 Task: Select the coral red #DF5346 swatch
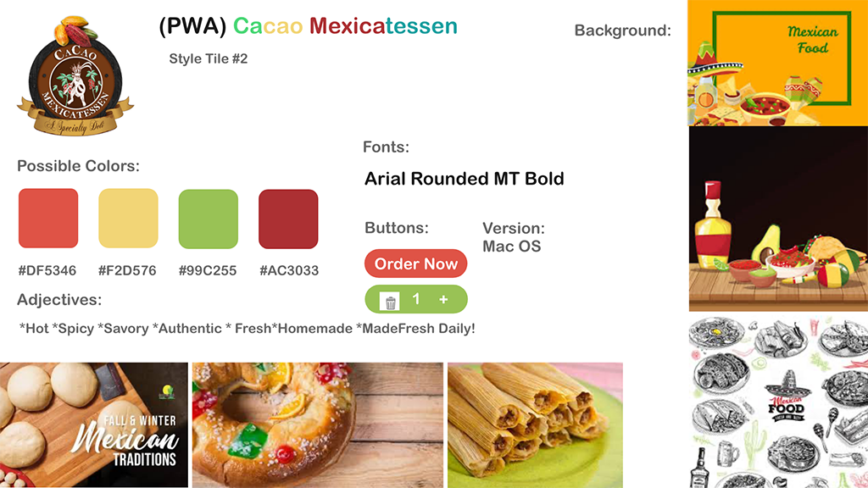[48, 218]
